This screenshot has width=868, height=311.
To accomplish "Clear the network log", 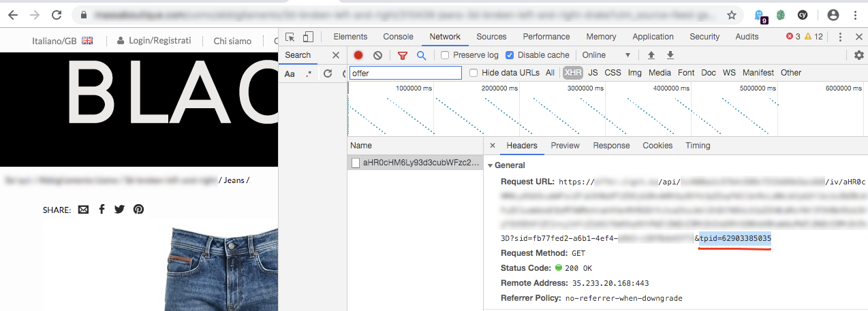I will point(377,55).
